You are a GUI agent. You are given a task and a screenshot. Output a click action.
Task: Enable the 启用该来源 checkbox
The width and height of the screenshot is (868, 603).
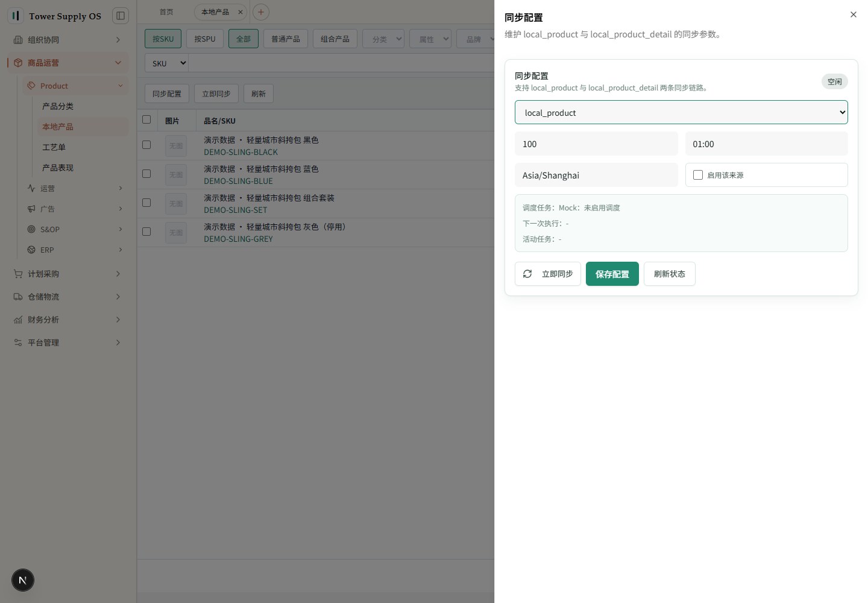(698, 175)
